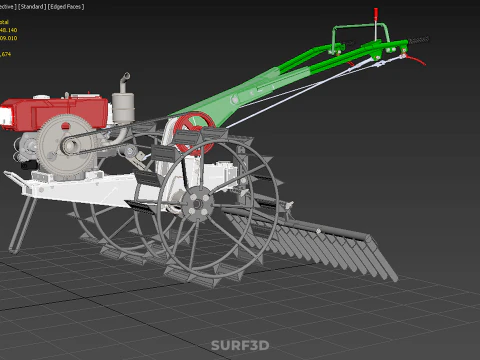Select the front cage wheel hub
Screen dimensions: 480x360
pos(198,203)
